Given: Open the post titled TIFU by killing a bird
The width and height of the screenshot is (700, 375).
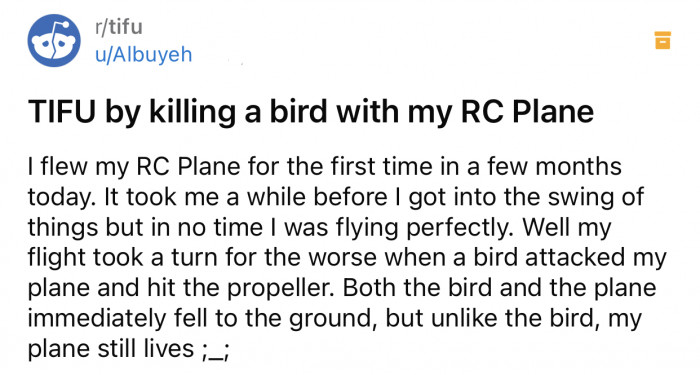Looking at the screenshot, I should tap(311, 112).
